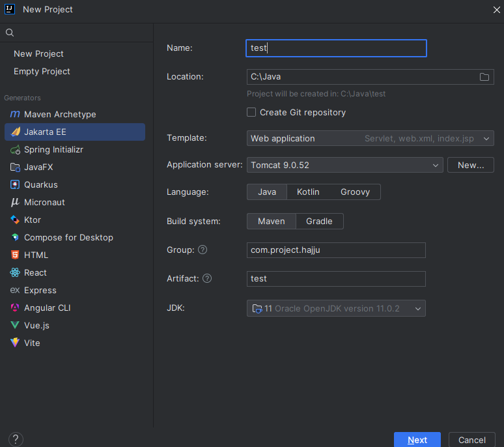Click the Vite lightning icon

pyautogui.click(x=15, y=343)
